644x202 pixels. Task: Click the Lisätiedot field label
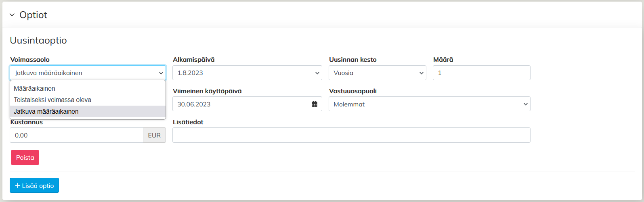pyautogui.click(x=188, y=122)
